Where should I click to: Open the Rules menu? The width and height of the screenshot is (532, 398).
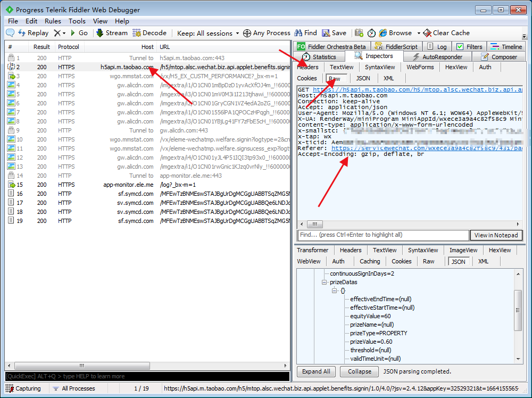[53, 21]
